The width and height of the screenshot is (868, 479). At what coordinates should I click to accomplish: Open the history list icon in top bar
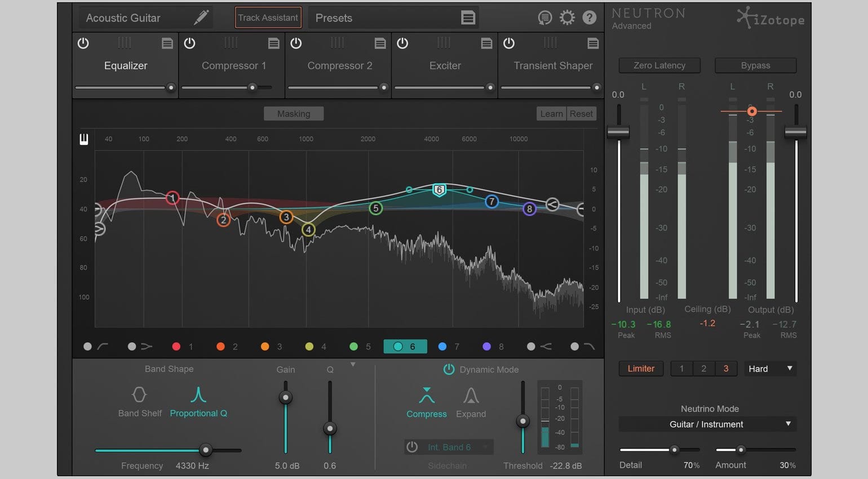click(x=544, y=18)
